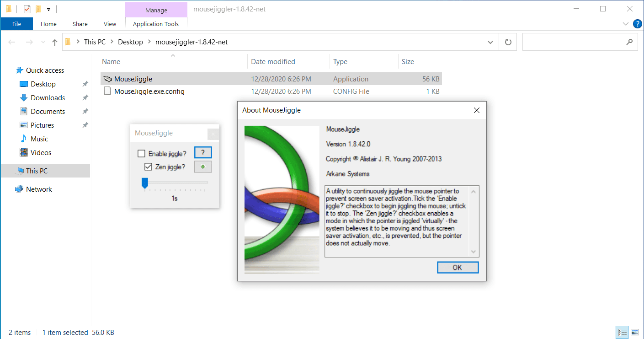
Task: Open About with the question mark button
Action: coord(203,153)
